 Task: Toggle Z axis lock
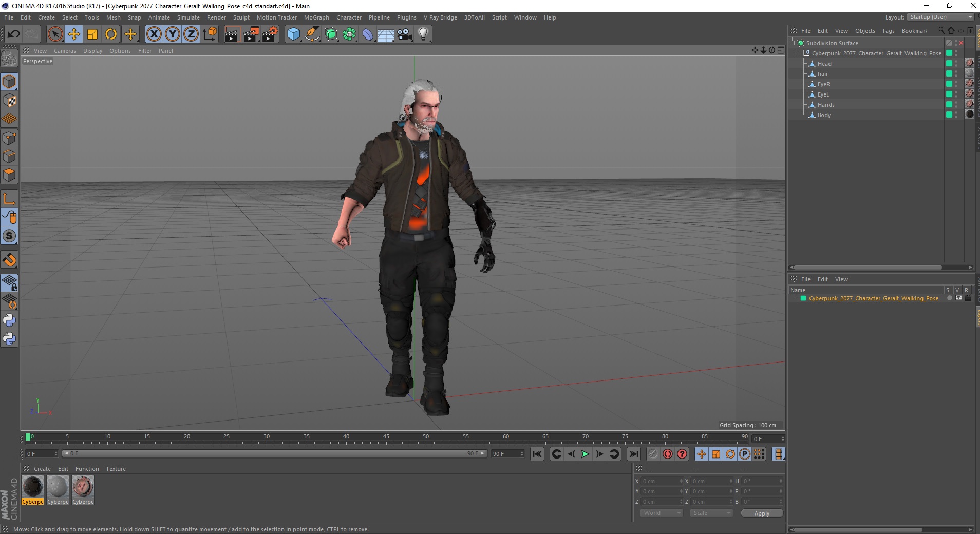191,34
